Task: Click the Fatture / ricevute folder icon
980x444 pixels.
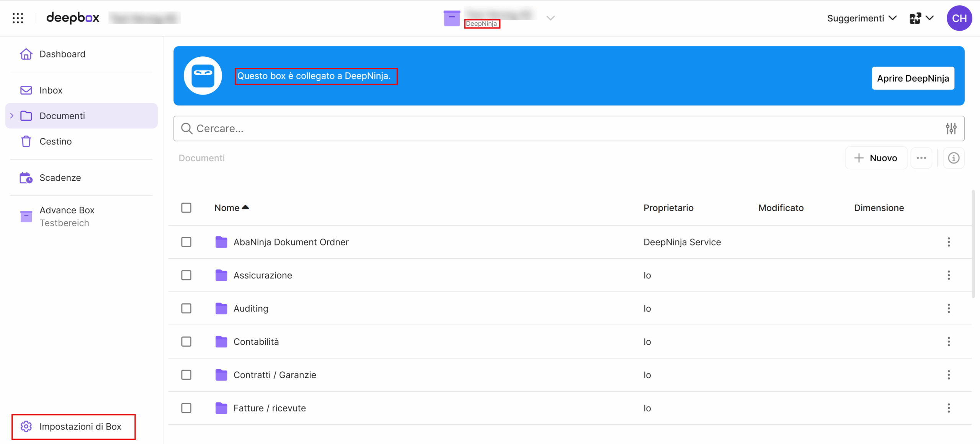Action: coord(221,408)
